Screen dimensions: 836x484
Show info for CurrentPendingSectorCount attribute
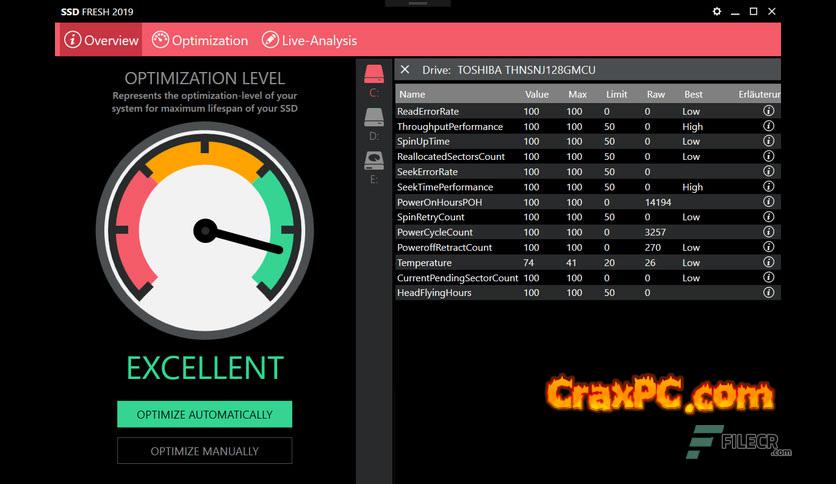(x=768, y=277)
